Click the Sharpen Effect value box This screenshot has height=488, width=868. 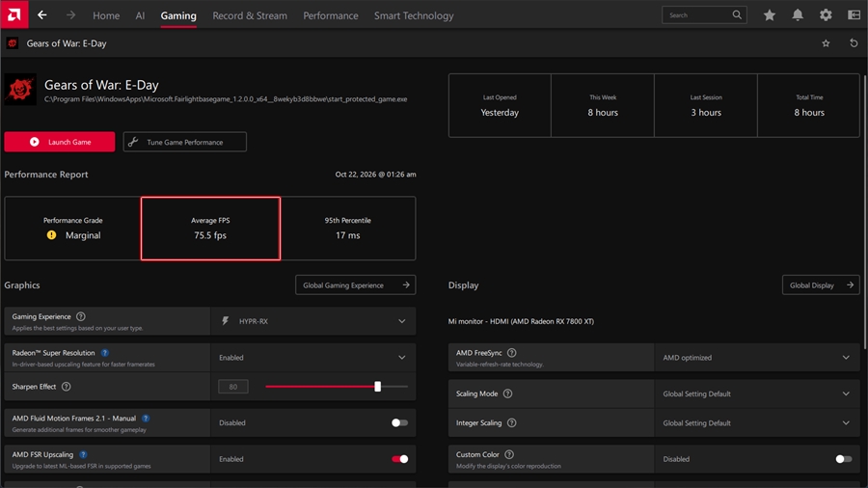point(233,387)
